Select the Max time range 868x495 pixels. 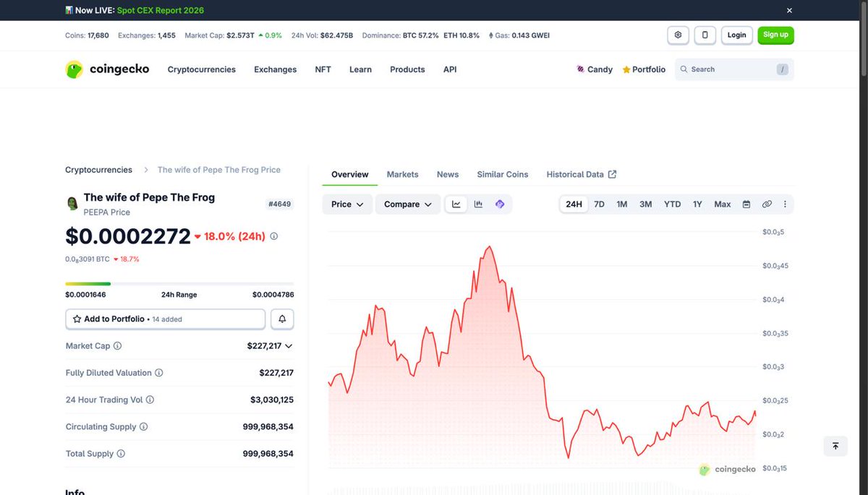point(723,205)
